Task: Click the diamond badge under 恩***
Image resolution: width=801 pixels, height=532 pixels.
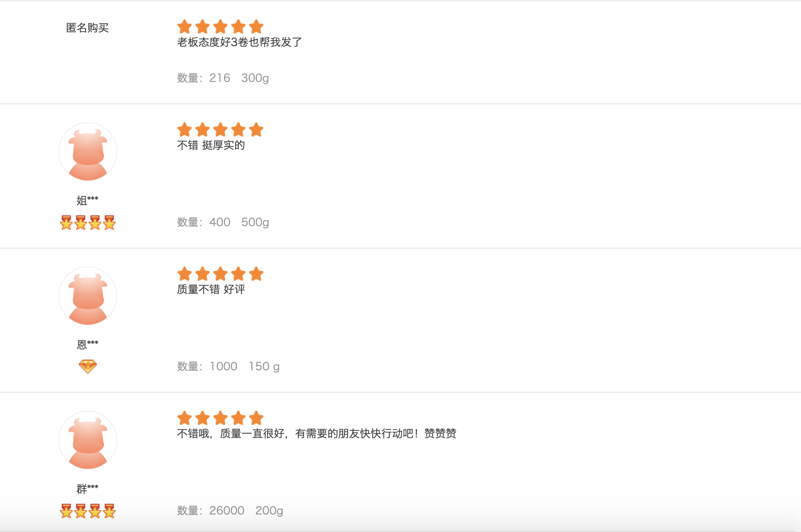Action: point(88,366)
